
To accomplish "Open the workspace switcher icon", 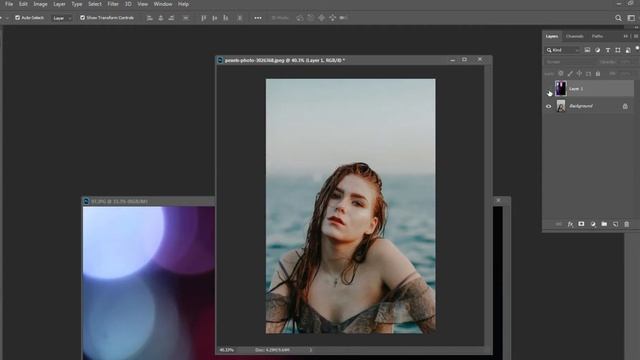I will click(631, 18).
